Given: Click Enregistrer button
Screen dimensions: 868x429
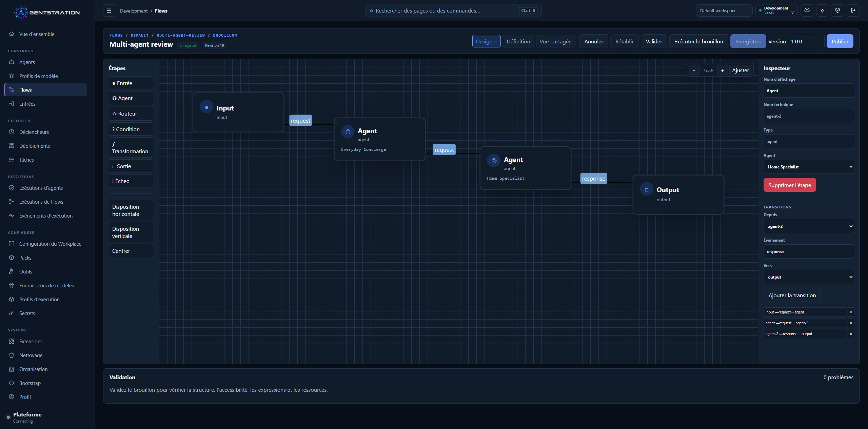Looking at the screenshot, I should (x=748, y=41).
